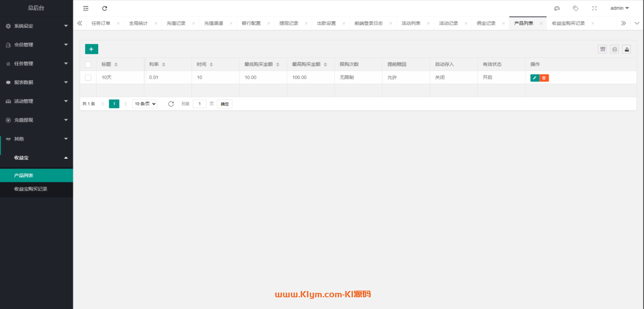Click the print icon above the table
The width and height of the screenshot is (644, 309).
pyautogui.click(x=615, y=49)
